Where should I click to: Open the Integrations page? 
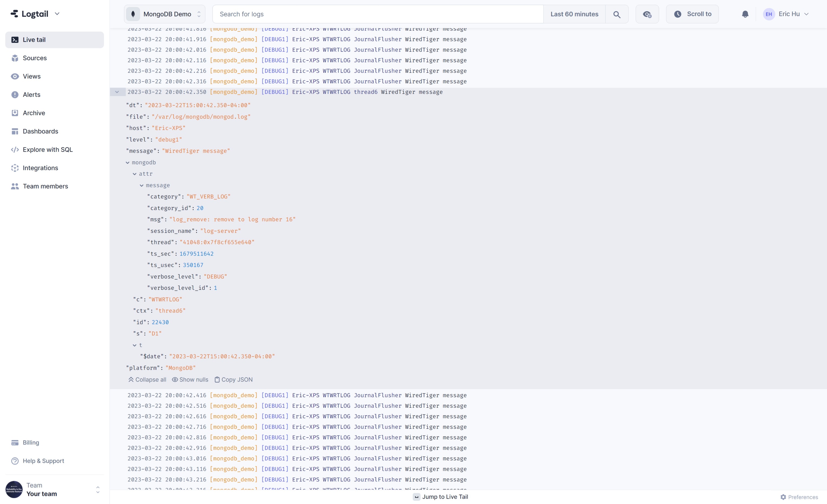40,168
